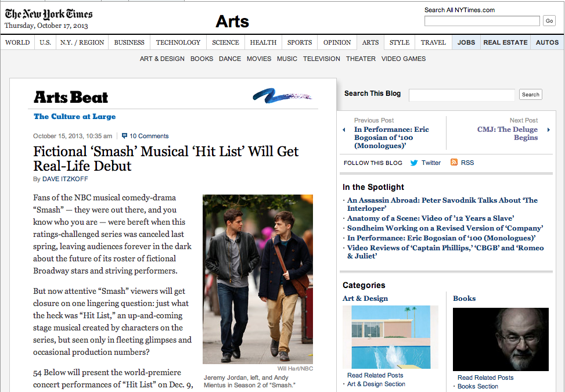The width and height of the screenshot is (565, 392).
Task: Click the Twitter bird icon
Action: point(414,163)
